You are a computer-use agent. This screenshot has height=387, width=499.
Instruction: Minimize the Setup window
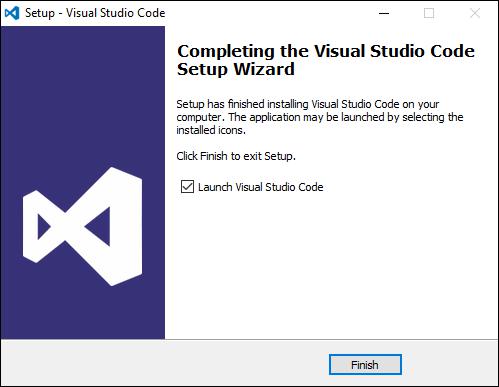pos(384,13)
